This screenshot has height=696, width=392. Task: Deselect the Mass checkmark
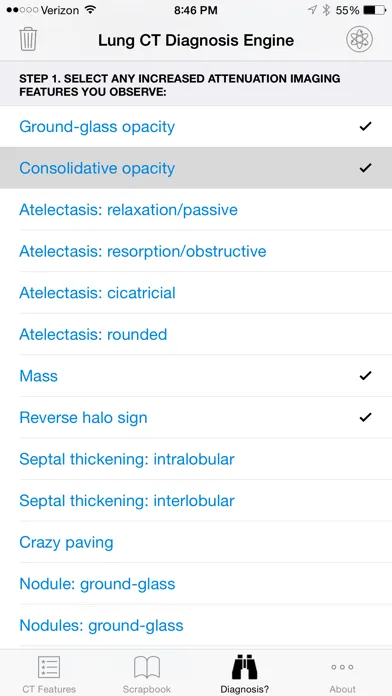[365, 376]
